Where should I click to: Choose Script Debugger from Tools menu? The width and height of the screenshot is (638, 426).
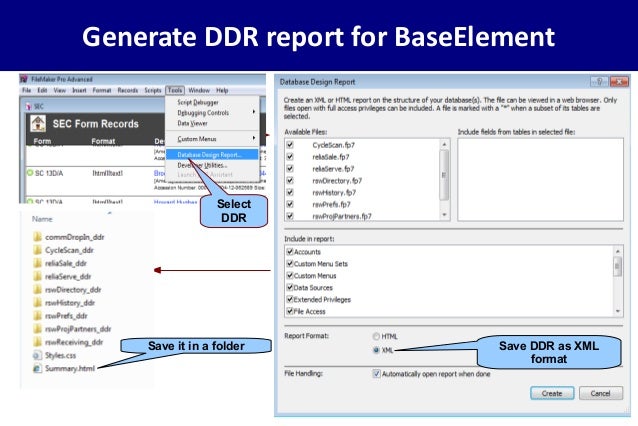coord(198,102)
